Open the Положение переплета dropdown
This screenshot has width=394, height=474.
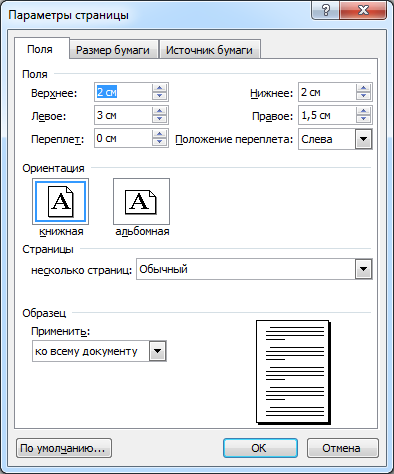point(363,139)
